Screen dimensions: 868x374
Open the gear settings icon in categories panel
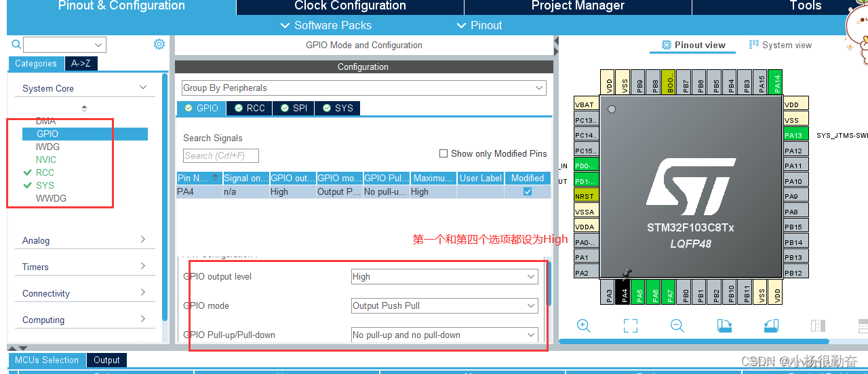[x=159, y=44]
